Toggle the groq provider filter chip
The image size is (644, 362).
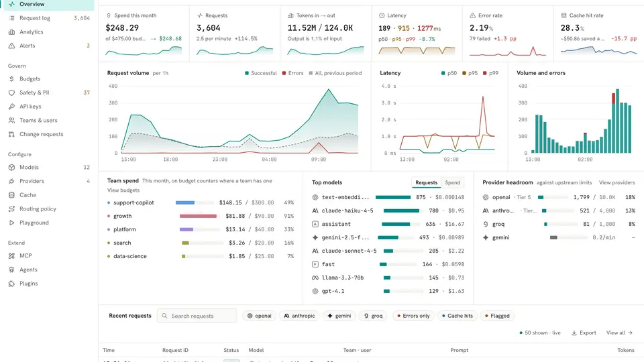pos(374,316)
